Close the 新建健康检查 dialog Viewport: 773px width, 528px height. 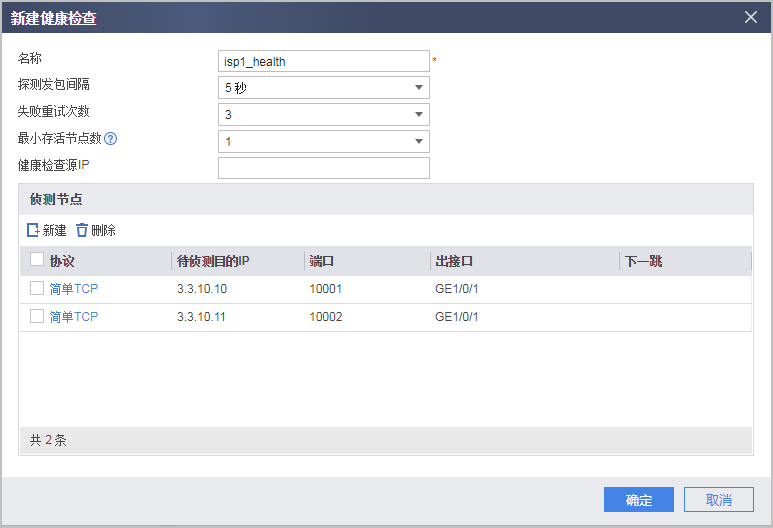(751, 17)
